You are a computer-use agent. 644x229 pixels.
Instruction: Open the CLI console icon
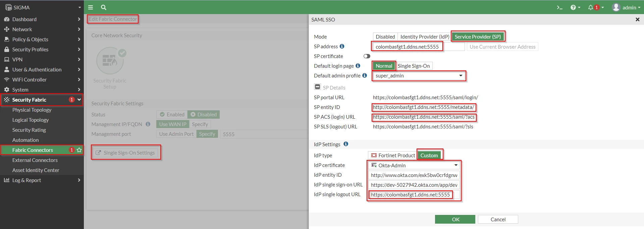pos(559,7)
